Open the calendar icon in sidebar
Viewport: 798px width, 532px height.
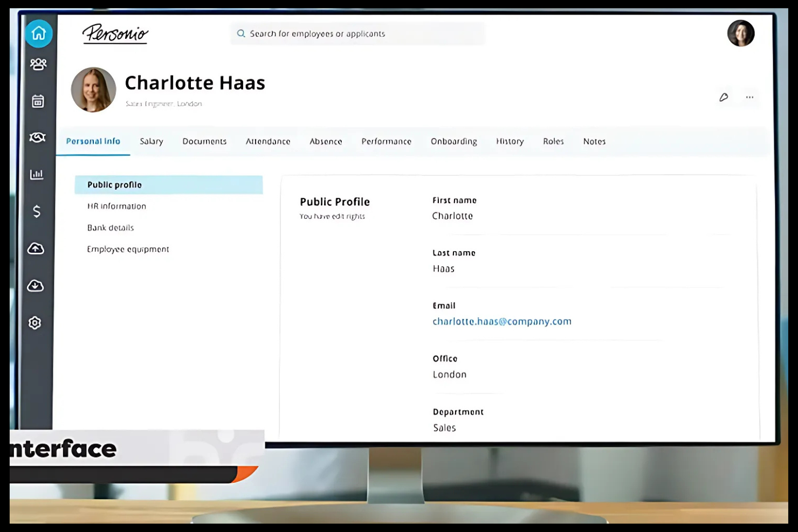pyautogui.click(x=38, y=101)
